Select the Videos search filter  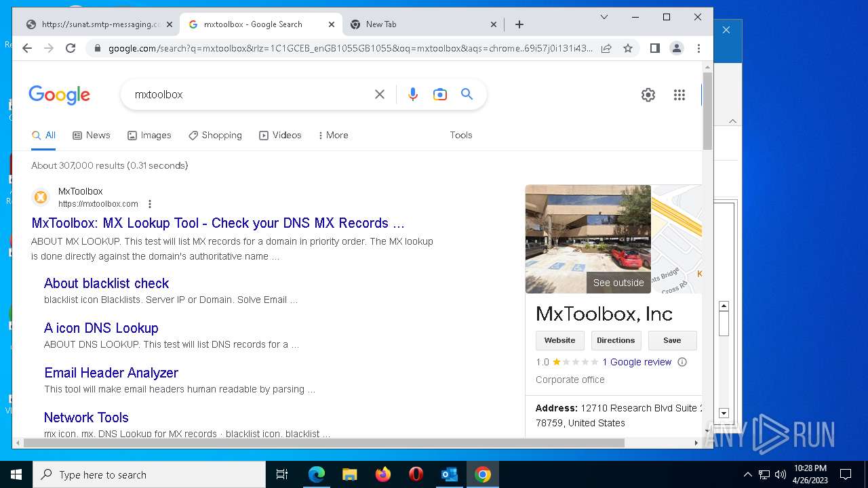tap(280, 135)
